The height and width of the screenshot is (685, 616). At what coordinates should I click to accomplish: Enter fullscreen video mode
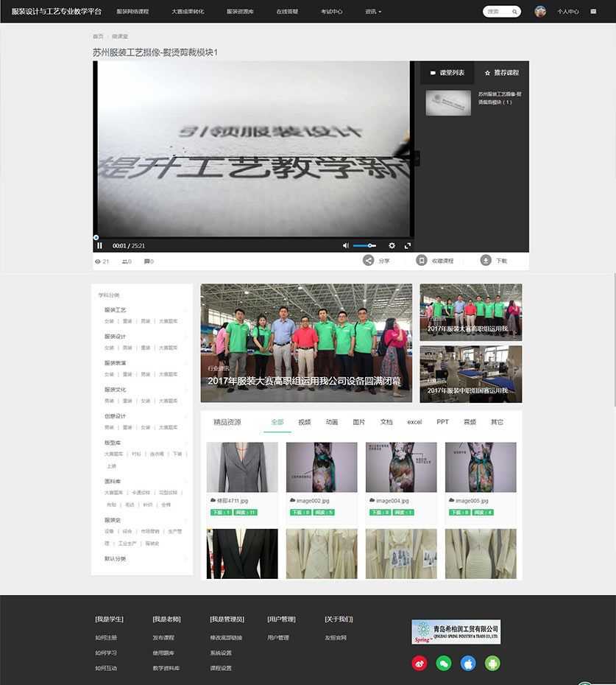click(x=408, y=245)
